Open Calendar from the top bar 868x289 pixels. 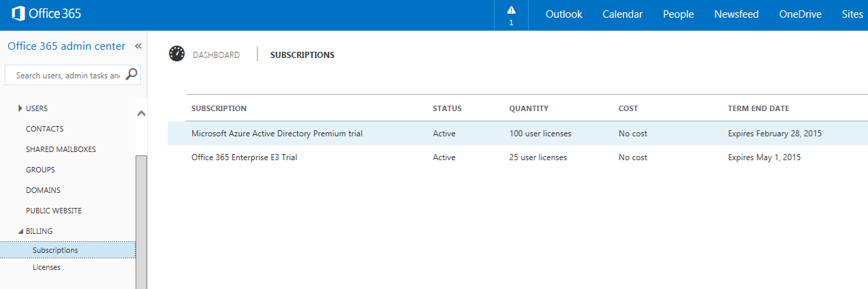pos(623,14)
